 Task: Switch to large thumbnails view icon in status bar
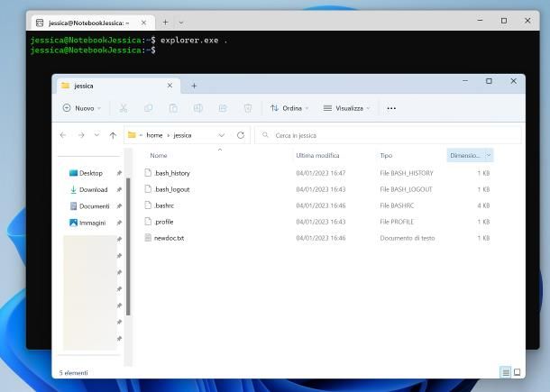(x=517, y=372)
